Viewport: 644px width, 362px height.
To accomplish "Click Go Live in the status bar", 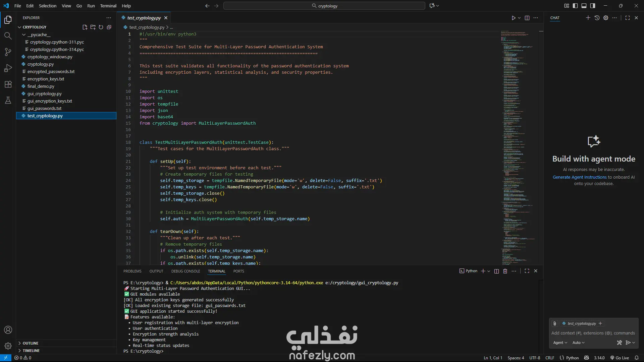I will coord(620,358).
